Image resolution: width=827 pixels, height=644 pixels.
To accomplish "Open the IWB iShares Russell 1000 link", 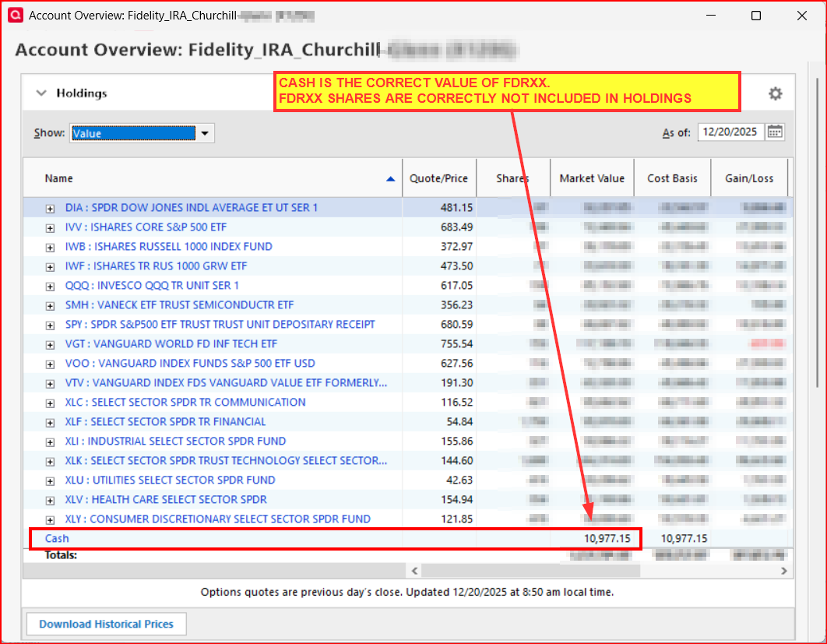I will pos(169,247).
